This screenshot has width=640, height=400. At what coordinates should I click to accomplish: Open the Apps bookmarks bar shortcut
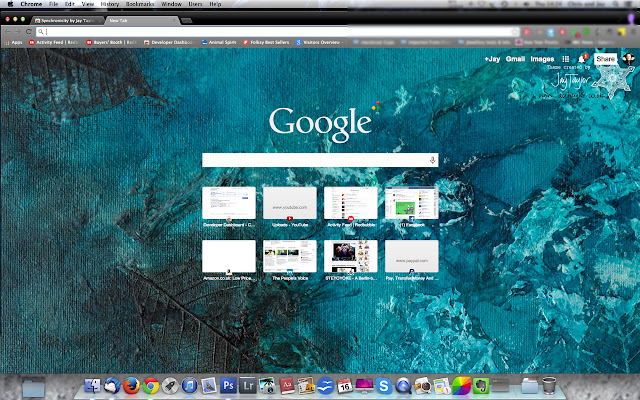(15, 43)
